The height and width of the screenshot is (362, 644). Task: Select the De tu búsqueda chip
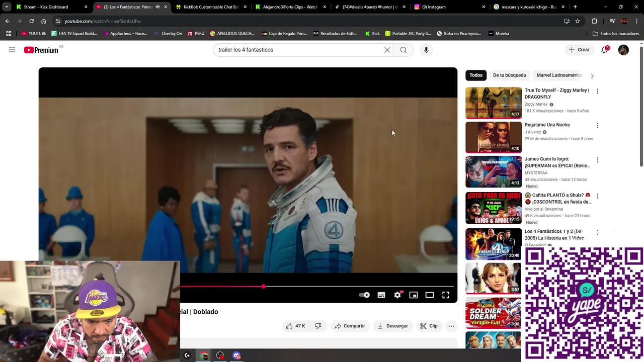pyautogui.click(x=509, y=75)
